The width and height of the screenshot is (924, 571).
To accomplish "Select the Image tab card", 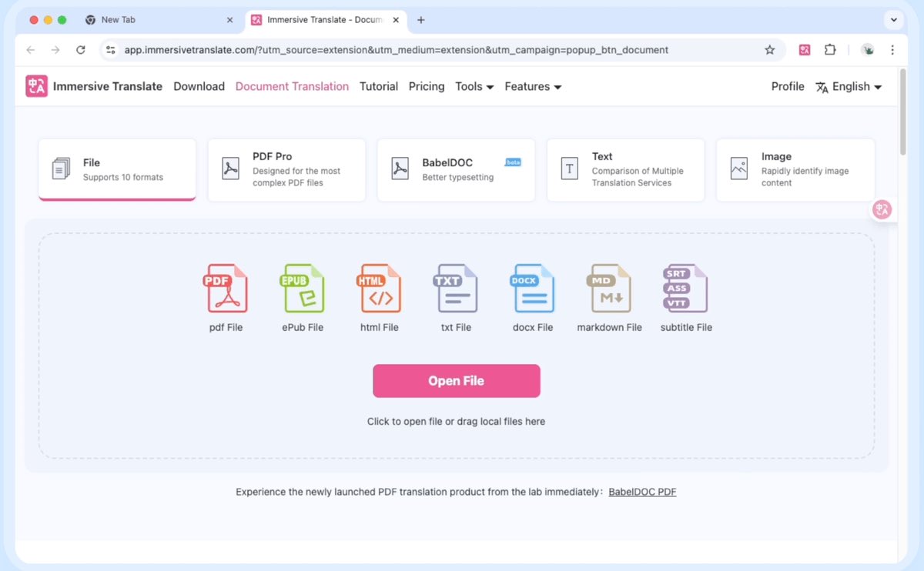I will 795,170.
